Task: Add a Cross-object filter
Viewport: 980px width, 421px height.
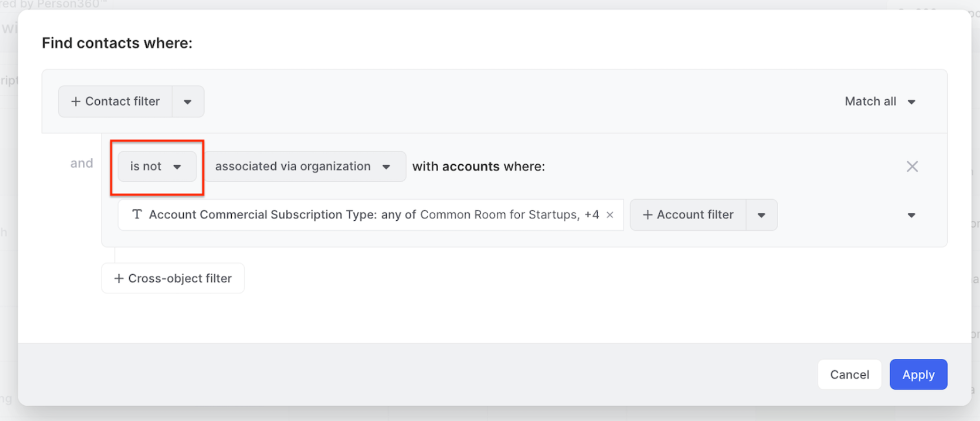Action: (173, 278)
